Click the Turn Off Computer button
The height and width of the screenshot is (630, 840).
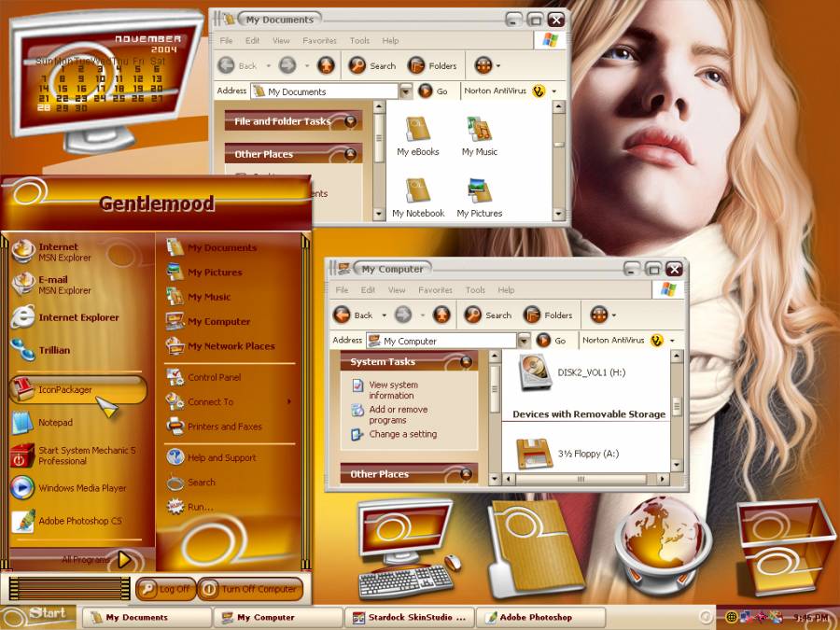tap(248, 589)
